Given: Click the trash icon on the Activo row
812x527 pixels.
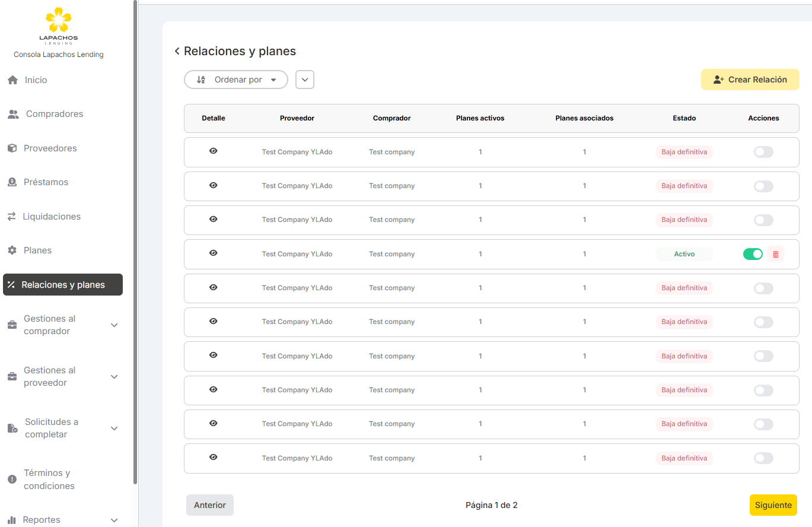Looking at the screenshot, I should click(775, 254).
